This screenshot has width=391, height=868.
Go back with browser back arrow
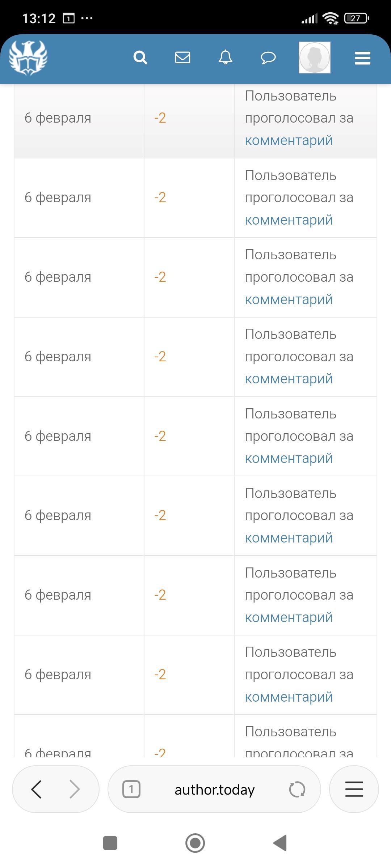[36, 789]
